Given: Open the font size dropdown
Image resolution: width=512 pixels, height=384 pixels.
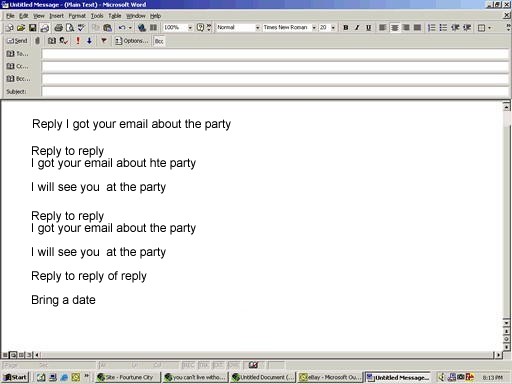Looking at the screenshot, I should 333,28.
